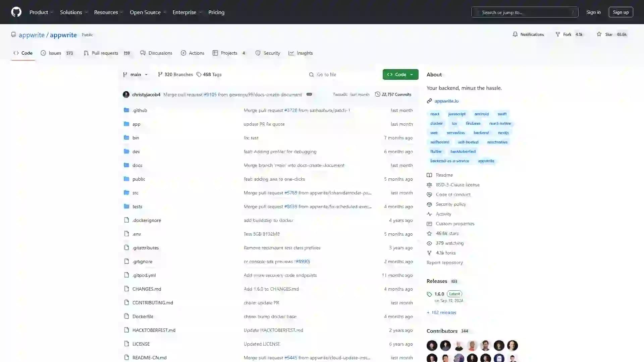
Task: Click the Code tab icon
Action: point(16,53)
